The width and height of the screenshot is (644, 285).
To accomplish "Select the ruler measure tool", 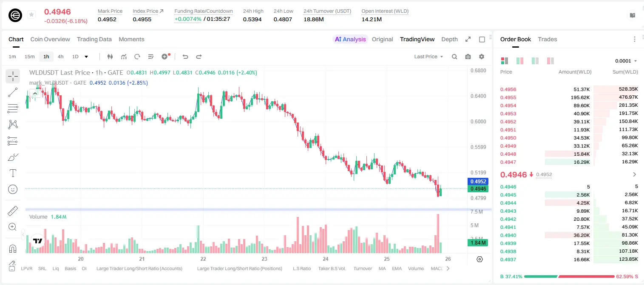I will click(x=13, y=211).
